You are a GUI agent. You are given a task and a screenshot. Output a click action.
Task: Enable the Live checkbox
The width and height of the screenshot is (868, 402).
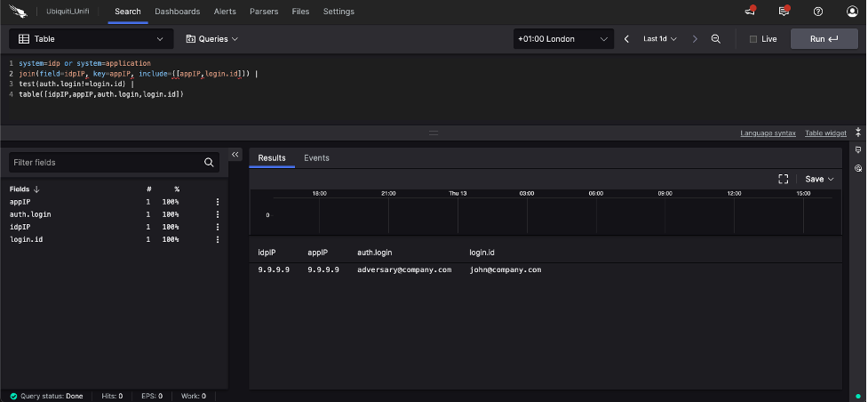tap(753, 39)
